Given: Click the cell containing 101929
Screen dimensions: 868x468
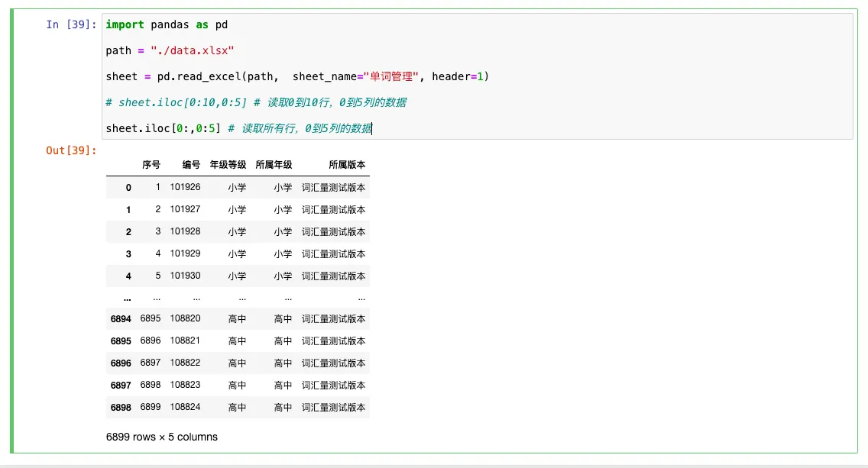Looking at the screenshot, I should [185, 253].
